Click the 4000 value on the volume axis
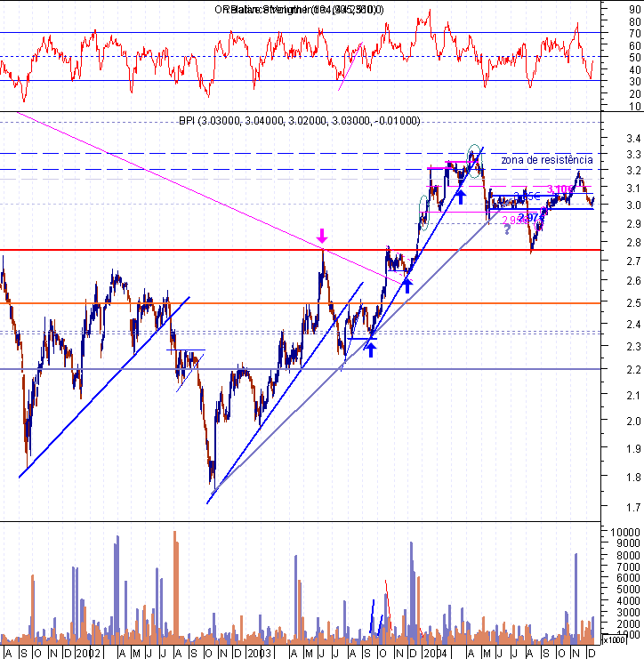 [x=628, y=601]
